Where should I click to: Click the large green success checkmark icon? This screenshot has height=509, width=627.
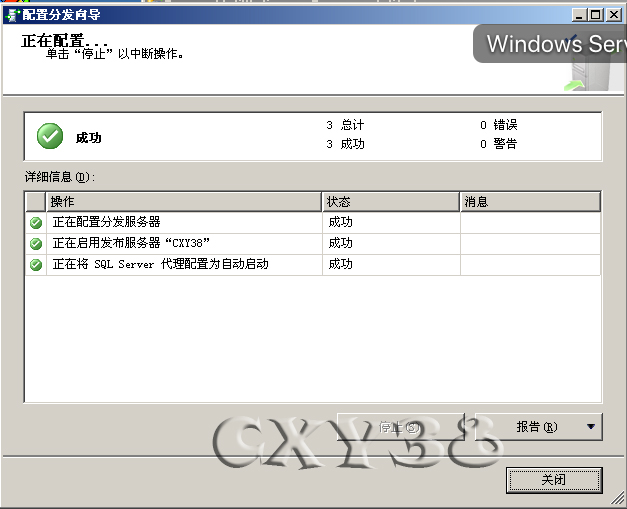(x=50, y=136)
